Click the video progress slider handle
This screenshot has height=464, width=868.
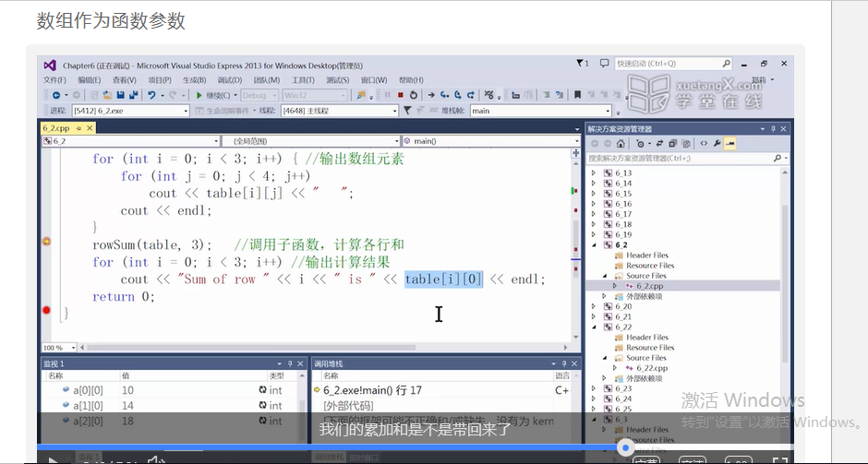pos(625,448)
